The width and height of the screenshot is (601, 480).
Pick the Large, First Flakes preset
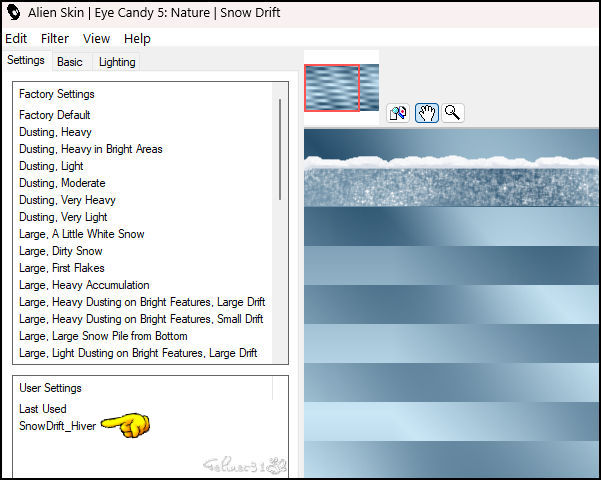pyautogui.click(x=62, y=268)
